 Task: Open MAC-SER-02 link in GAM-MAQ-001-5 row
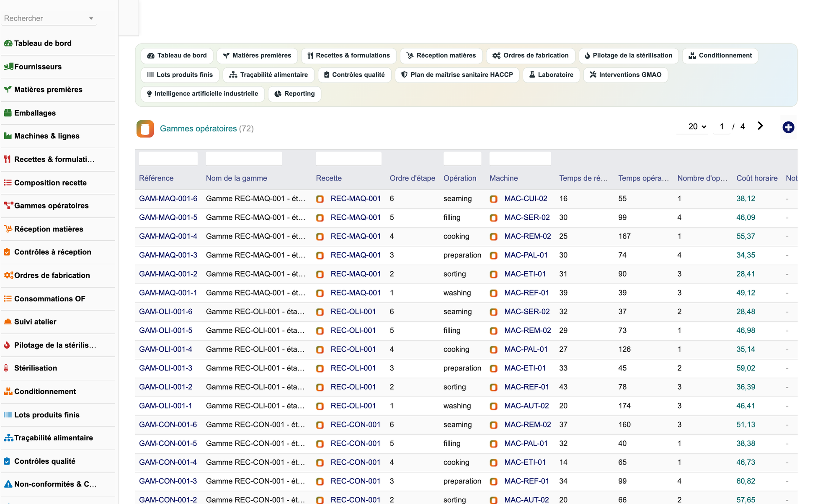pos(527,217)
